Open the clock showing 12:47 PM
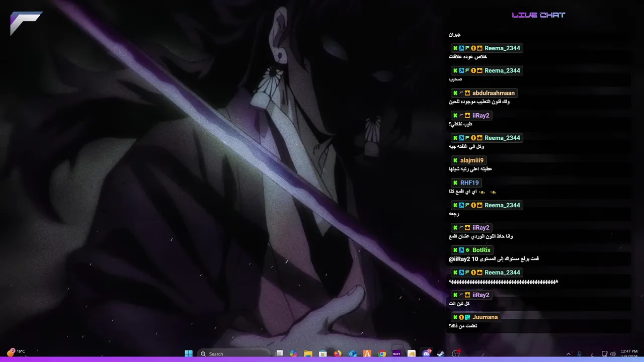644x362 pixels. tap(629, 353)
